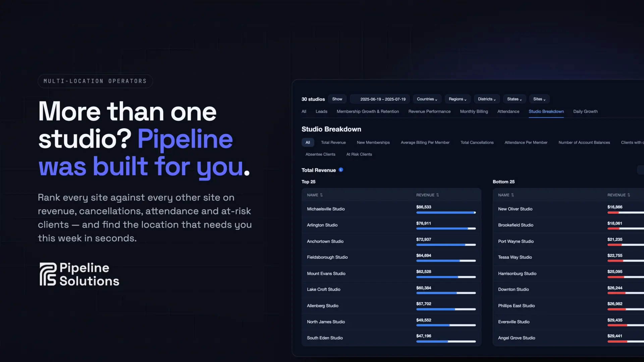Click the 2025-06-19 – 2025-07-19 date range field
Image resolution: width=644 pixels, height=362 pixels.
click(x=380, y=99)
